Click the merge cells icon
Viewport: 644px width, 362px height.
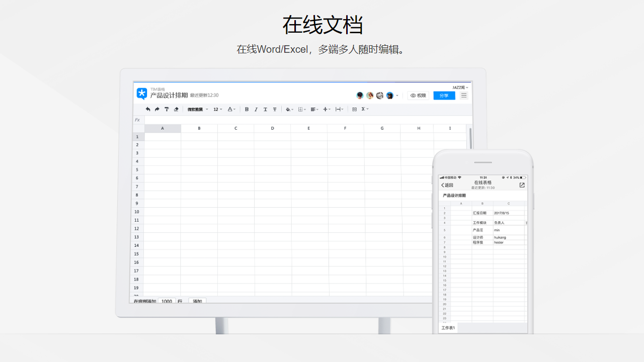coord(355,109)
